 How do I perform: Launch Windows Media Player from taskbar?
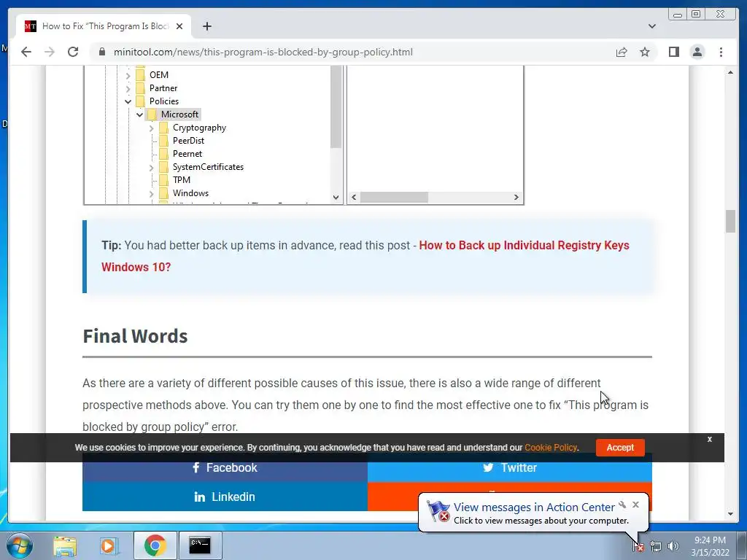tap(108, 545)
